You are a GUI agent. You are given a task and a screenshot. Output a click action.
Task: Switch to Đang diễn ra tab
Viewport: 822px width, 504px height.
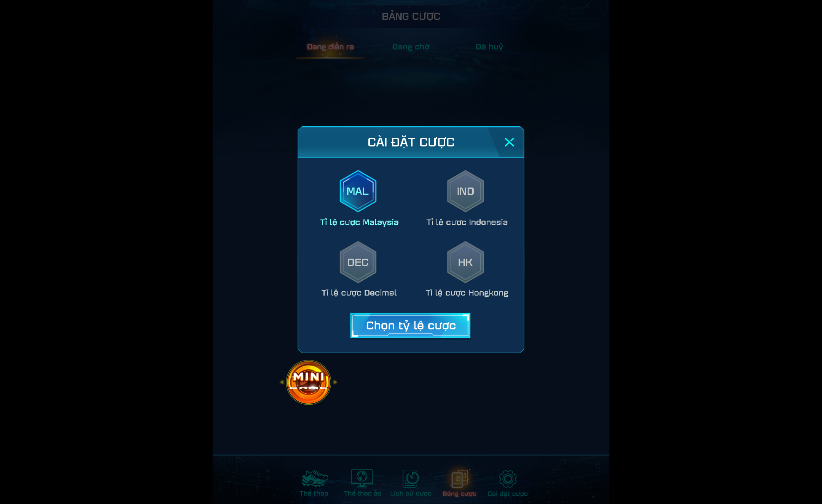click(x=331, y=47)
